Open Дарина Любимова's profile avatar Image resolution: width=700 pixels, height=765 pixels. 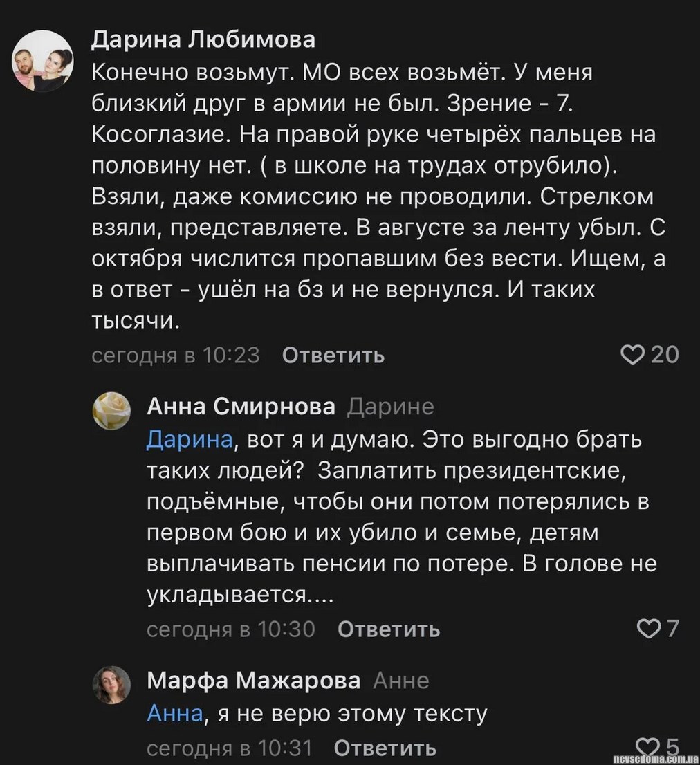pyautogui.click(x=43, y=61)
